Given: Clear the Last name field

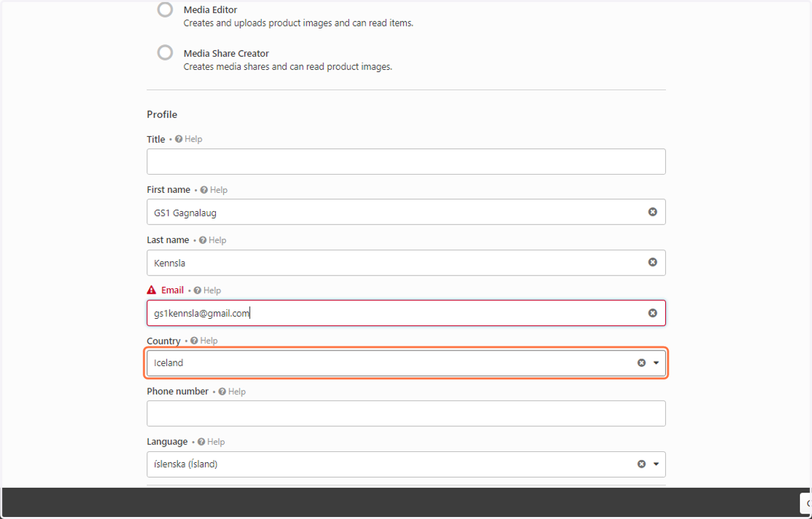Looking at the screenshot, I should pyautogui.click(x=653, y=262).
